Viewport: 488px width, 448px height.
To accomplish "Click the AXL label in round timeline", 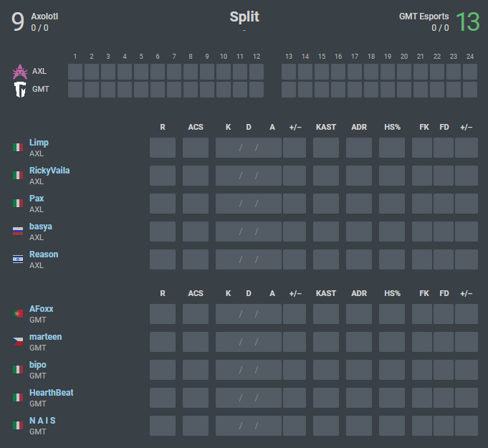I will 39,71.
